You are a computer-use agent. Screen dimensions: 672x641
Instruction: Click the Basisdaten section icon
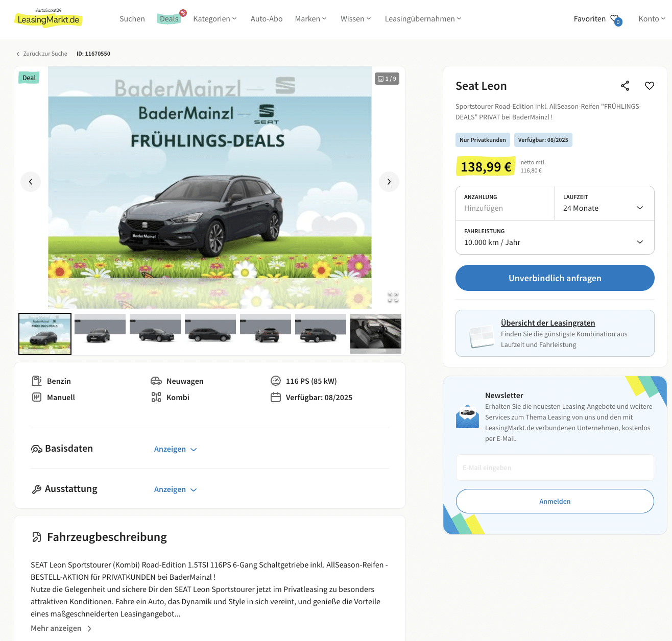[37, 449]
